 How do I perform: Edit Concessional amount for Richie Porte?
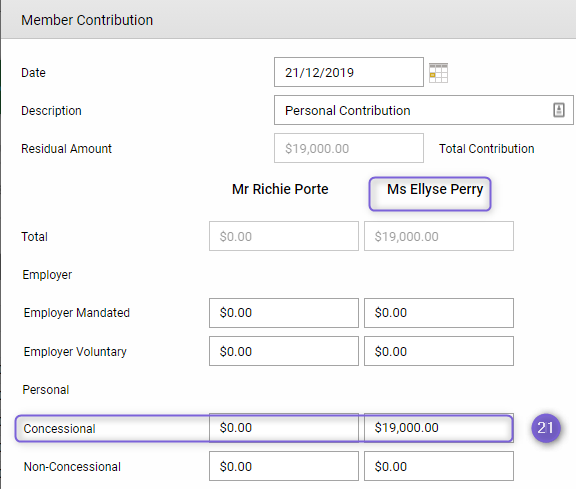[x=284, y=428]
